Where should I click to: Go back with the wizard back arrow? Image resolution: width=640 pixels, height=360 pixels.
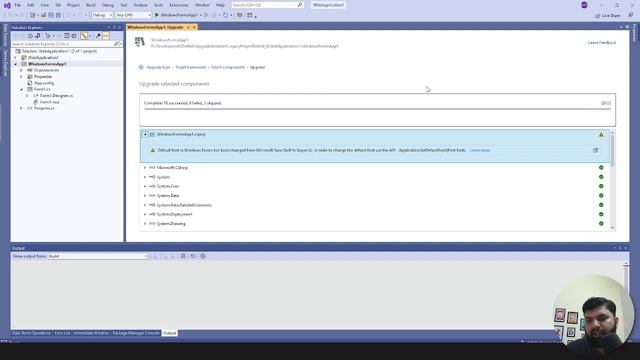141,67
